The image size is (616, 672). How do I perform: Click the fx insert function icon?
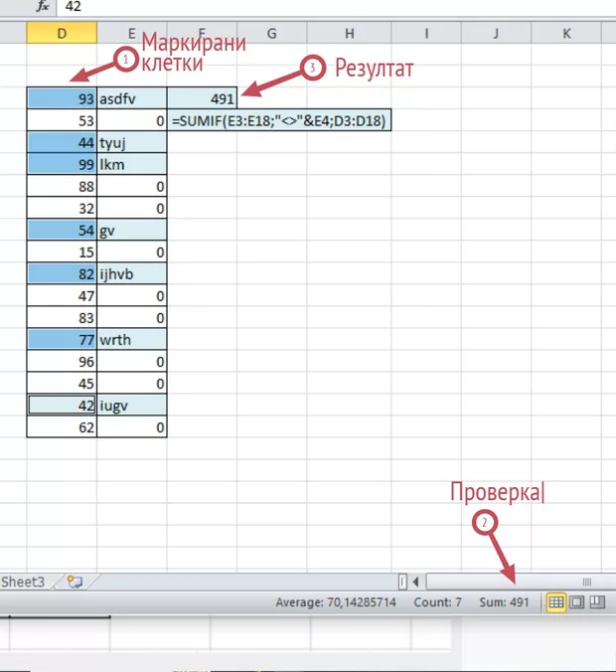[x=42, y=6]
